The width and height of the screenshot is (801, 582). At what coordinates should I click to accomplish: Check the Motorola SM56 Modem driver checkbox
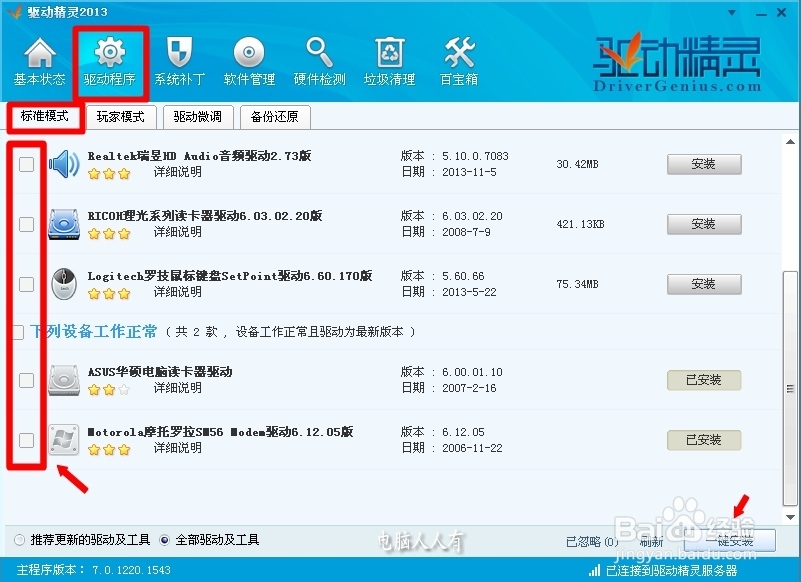(x=26, y=440)
